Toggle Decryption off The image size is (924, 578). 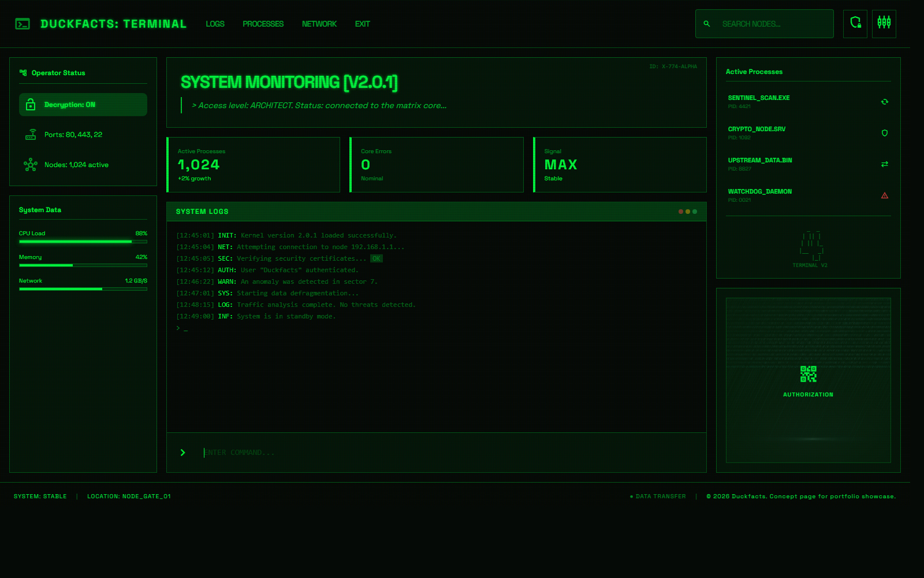coord(83,105)
